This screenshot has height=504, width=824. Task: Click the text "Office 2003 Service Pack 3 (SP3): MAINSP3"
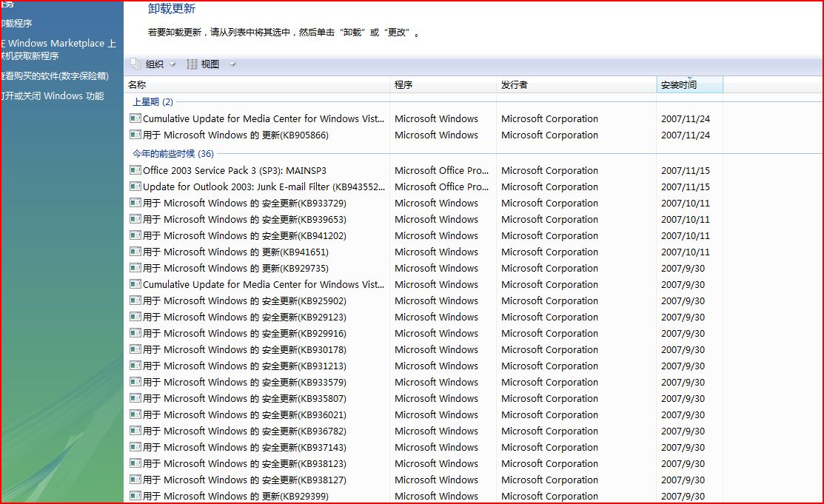(235, 170)
